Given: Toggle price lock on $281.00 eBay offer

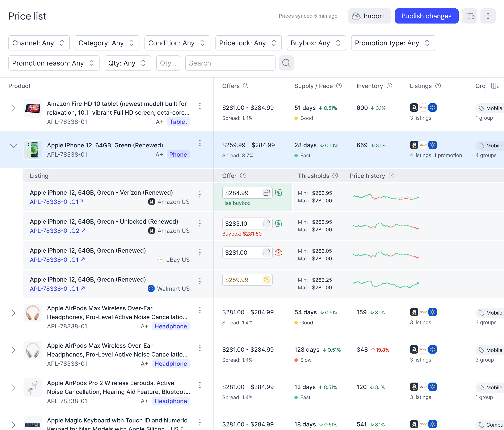Looking at the screenshot, I should tap(266, 252).
